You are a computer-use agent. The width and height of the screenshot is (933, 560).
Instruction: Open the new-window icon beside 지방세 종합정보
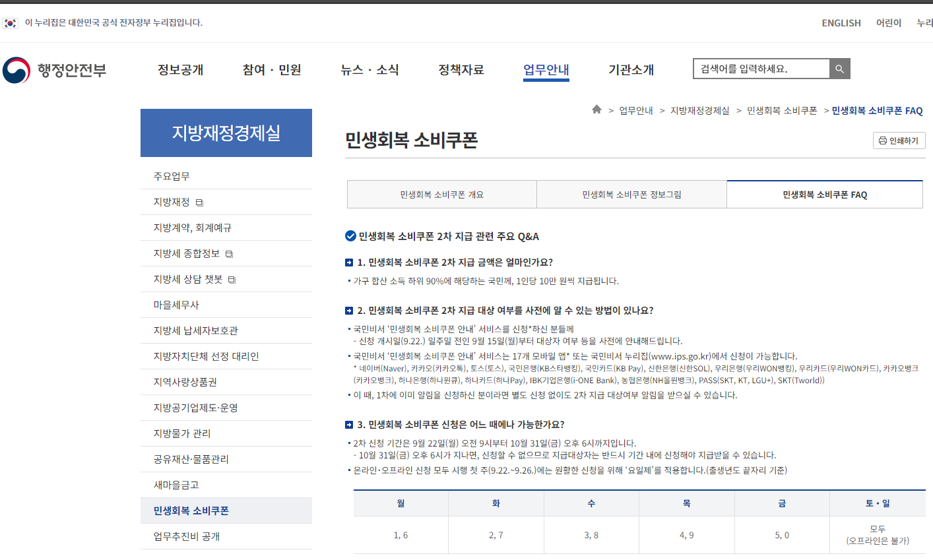(228, 254)
